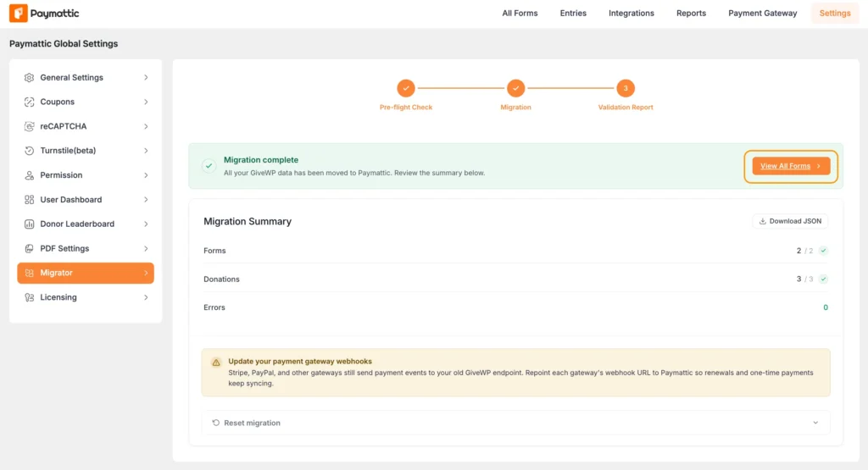Click the Licensing key icon

30,297
